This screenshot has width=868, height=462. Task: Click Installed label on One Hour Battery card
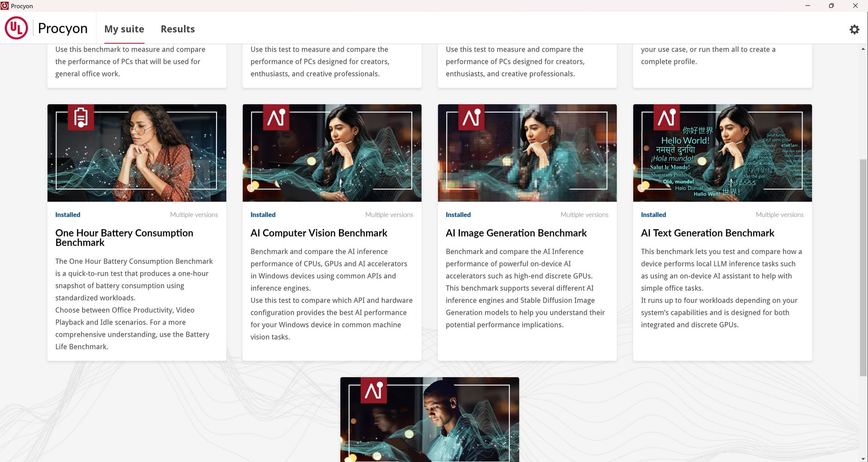pos(68,215)
